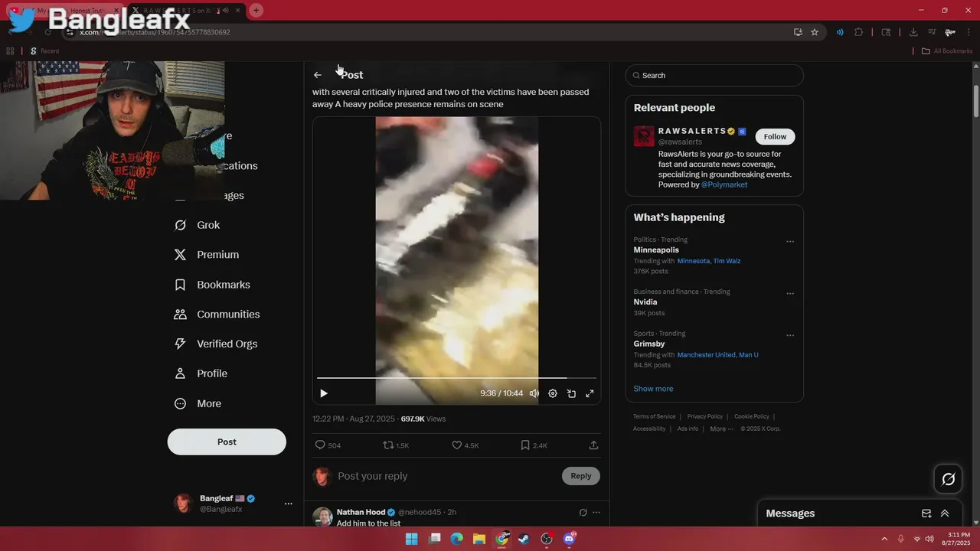Open more options on Nathan Hood's reply
The height and width of the screenshot is (551, 980).
(596, 513)
